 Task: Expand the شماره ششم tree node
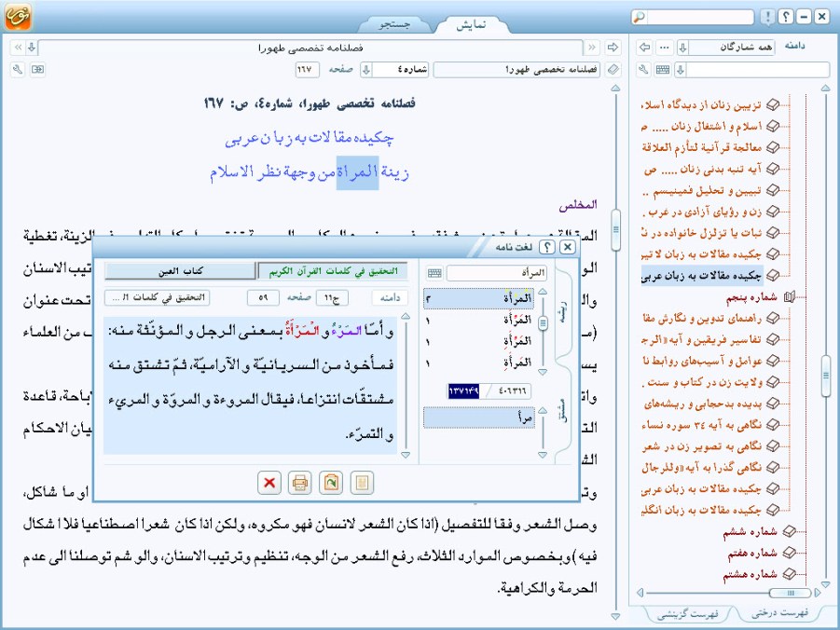pyautogui.click(x=790, y=531)
